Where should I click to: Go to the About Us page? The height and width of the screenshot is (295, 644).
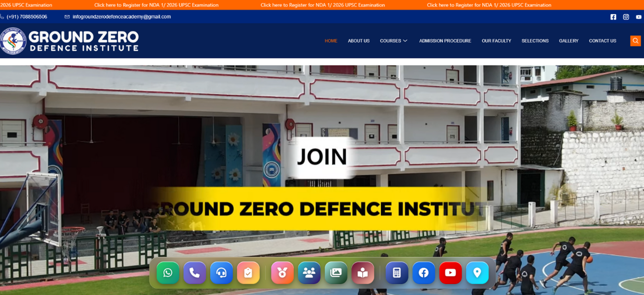tap(358, 41)
